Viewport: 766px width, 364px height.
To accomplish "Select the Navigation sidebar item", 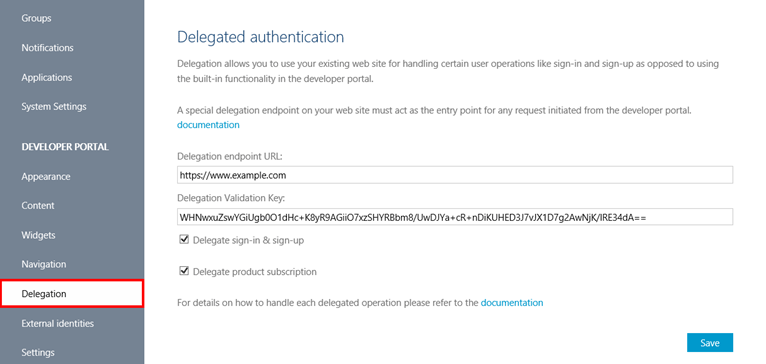I will click(x=43, y=264).
